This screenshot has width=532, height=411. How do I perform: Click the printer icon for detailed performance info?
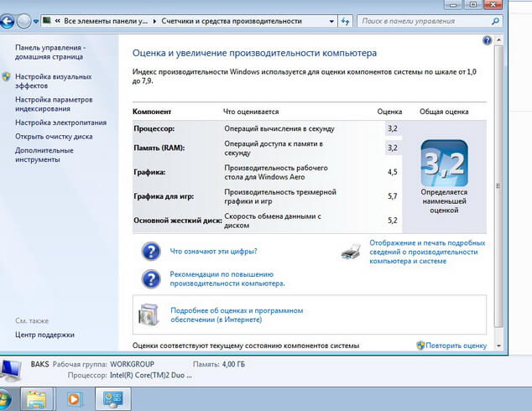pos(352,251)
